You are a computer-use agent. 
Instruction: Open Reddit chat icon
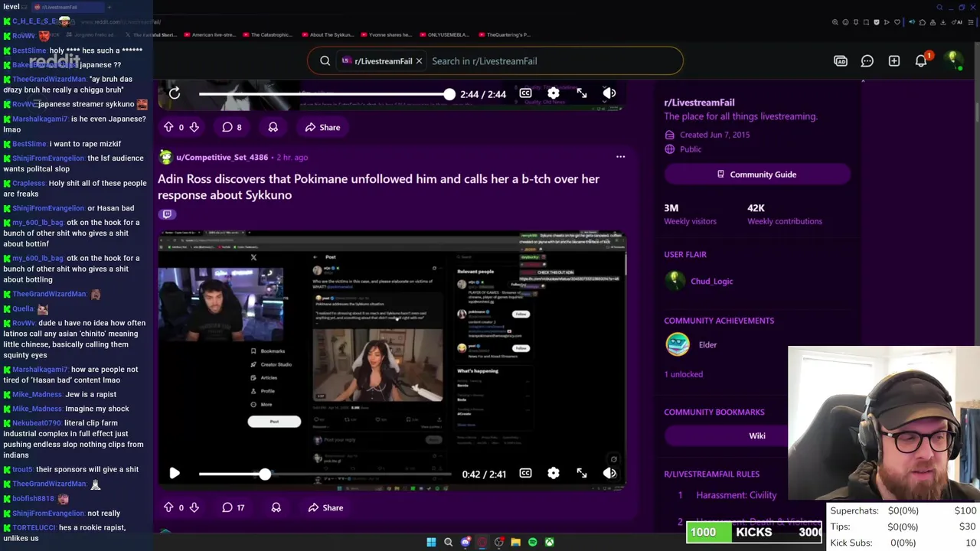tap(867, 61)
